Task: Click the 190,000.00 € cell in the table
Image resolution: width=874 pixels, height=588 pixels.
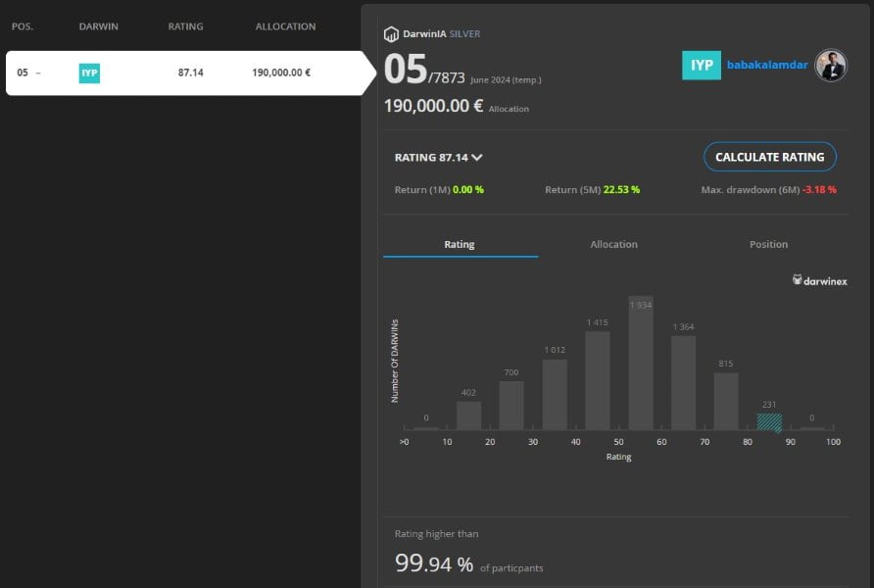Action: [281, 73]
